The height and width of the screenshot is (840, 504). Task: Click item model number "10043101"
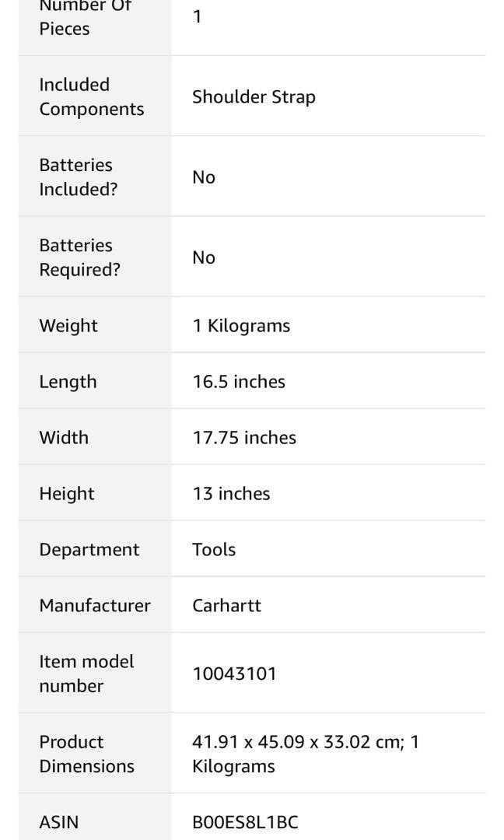click(234, 673)
